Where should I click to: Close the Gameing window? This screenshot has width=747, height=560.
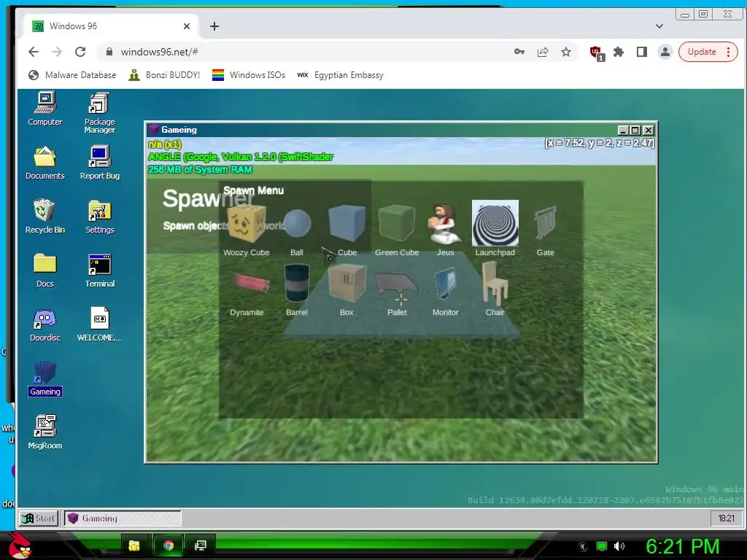pos(649,130)
